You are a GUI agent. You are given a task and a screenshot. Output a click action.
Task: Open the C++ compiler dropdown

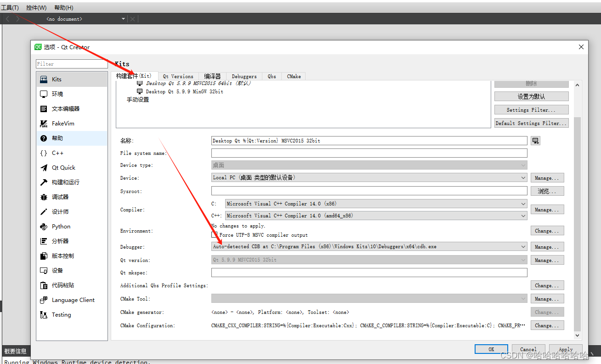(x=376, y=216)
